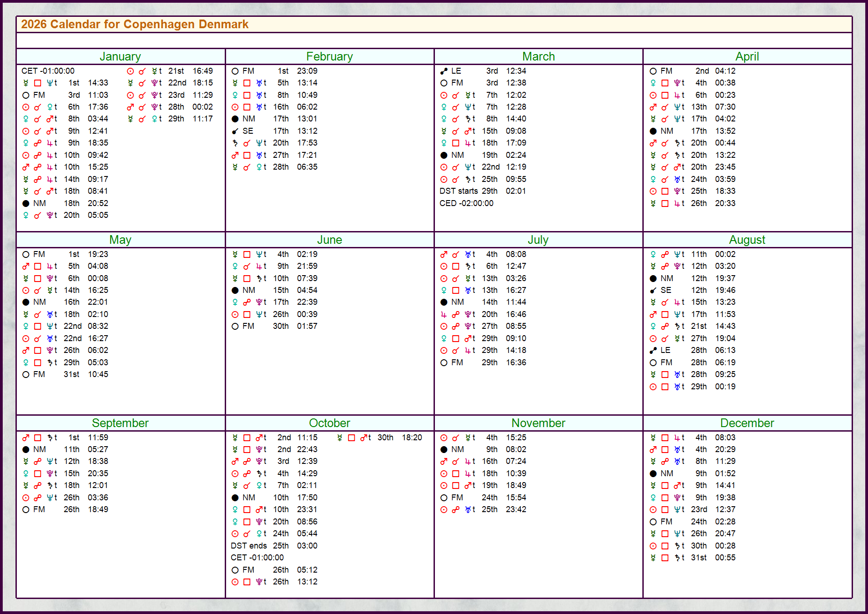Screen dimensions: 868x614
Task: Click the Full Moon icon on May 31st
Action: (26, 374)
